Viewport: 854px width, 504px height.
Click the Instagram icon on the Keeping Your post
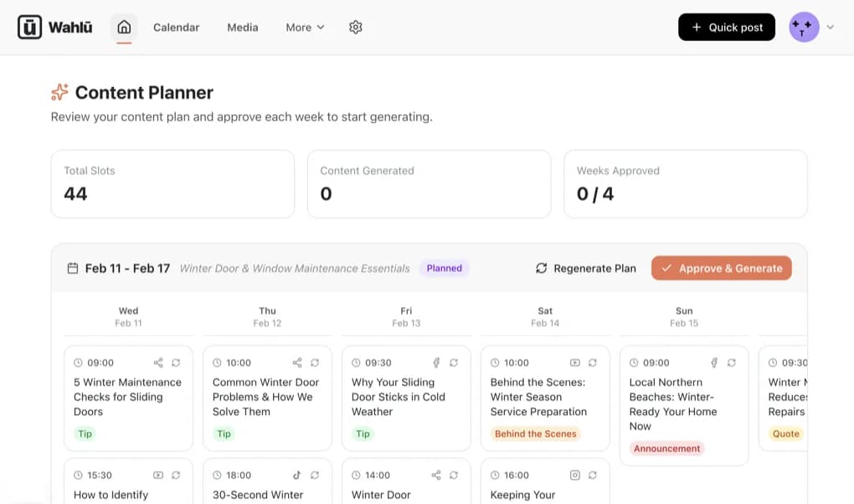pyautogui.click(x=574, y=475)
